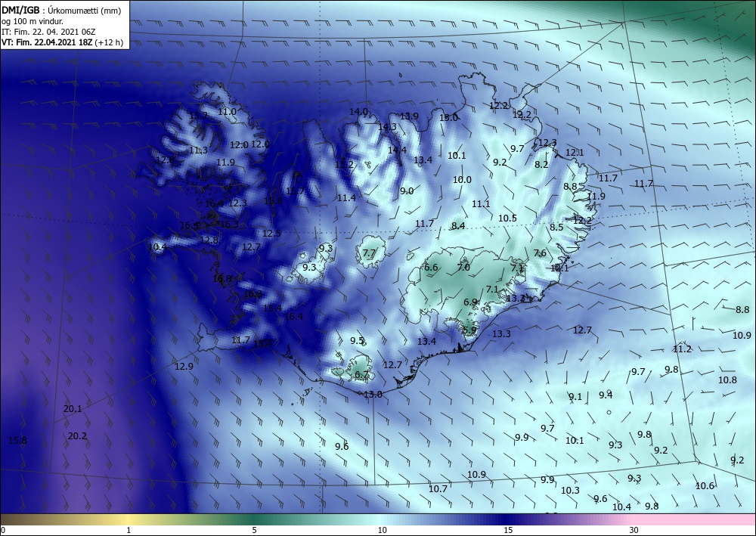Select the 'IT: Fim. 22. 04. 2021 06Z' line
Image resolution: width=756 pixels, height=536 pixels.
point(48,32)
